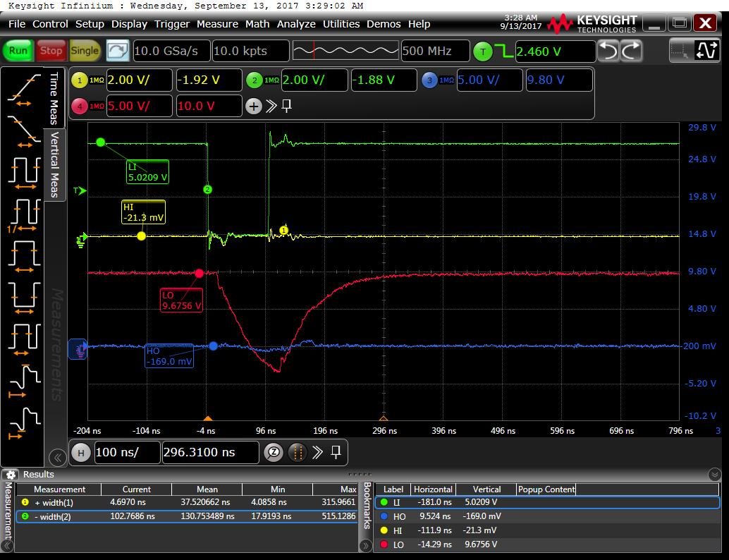Toggle channel 1 yellow button

pos(80,80)
